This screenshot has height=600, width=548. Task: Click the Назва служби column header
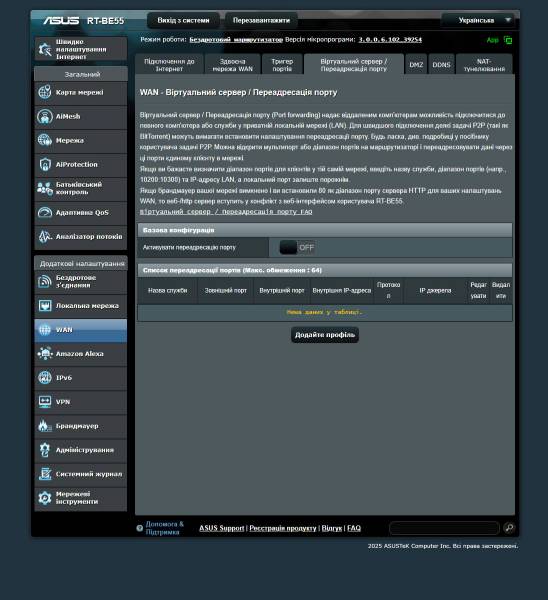pyautogui.click(x=168, y=290)
